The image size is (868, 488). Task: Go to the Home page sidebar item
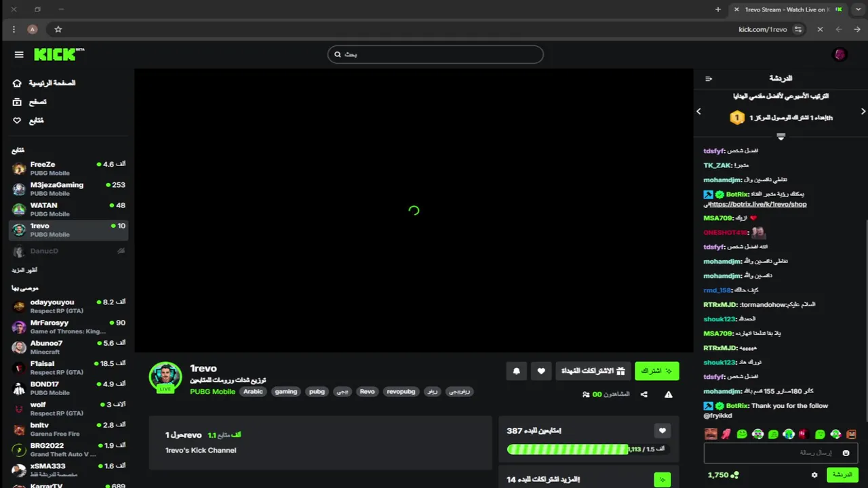coord(44,83)
